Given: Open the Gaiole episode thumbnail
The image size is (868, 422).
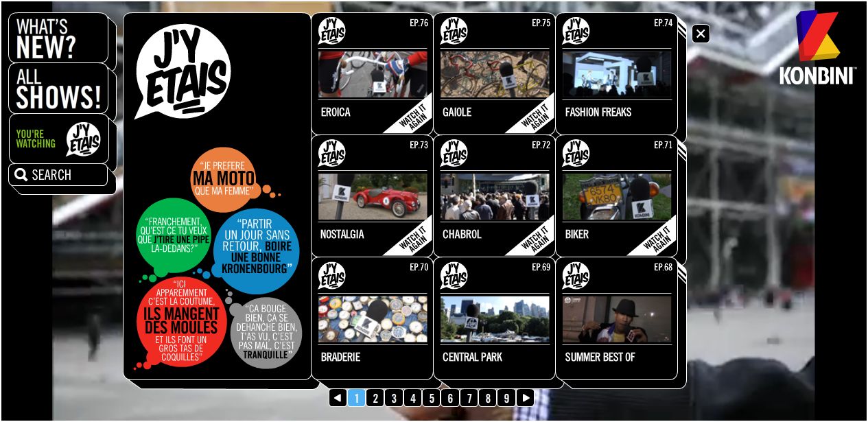Looking at the screenshot, I should (x=495, y=74).
